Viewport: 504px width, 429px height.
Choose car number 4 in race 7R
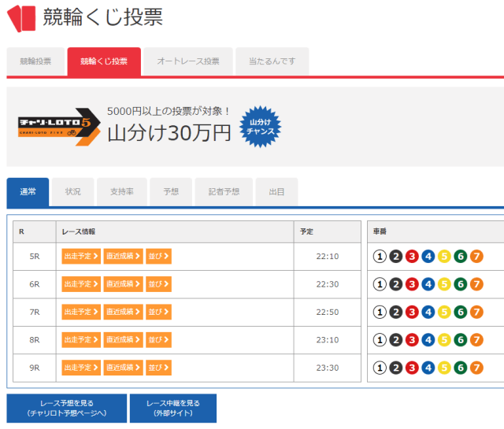coord(428,312)
